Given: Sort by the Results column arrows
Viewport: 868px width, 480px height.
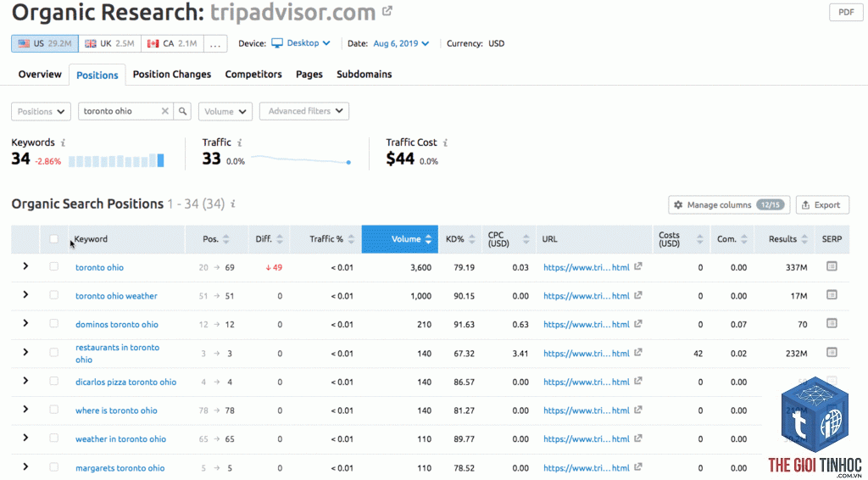Looking at the screenshot, I should 804,239.
